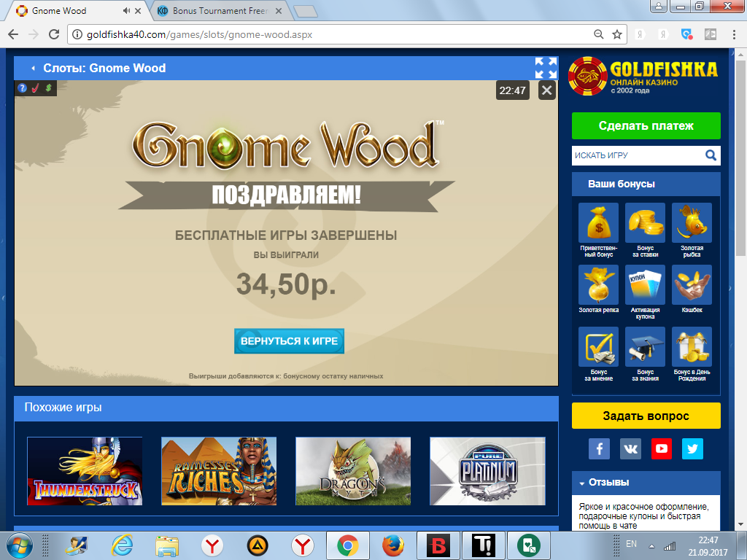Open Windows Explorer from the taskbar
The width and height of the screenshot is (747, 560).
(x=167, y=545)
